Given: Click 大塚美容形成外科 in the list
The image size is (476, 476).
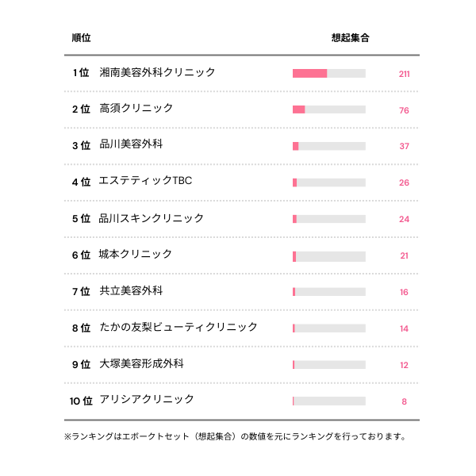Looking at the screenshot, I should [x=141, y=364].
